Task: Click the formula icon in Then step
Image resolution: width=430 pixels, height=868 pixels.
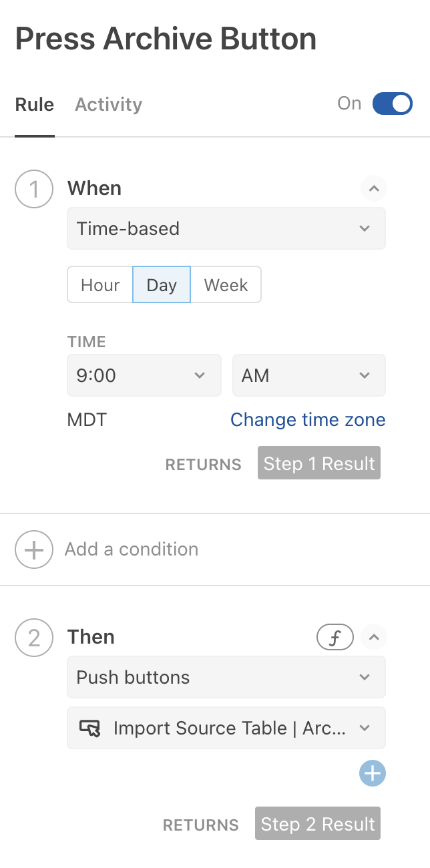Action: click(x=335, y=638)
